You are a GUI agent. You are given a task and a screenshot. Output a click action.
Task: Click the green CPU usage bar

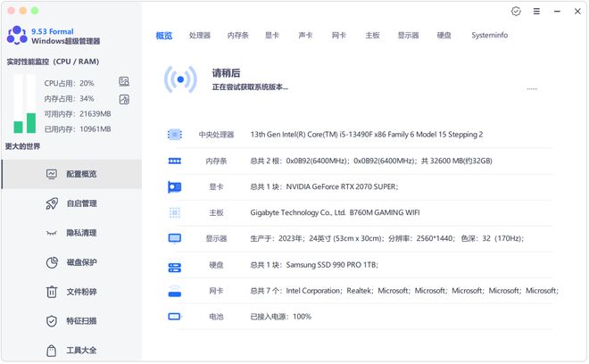click(x=18, y=127)
